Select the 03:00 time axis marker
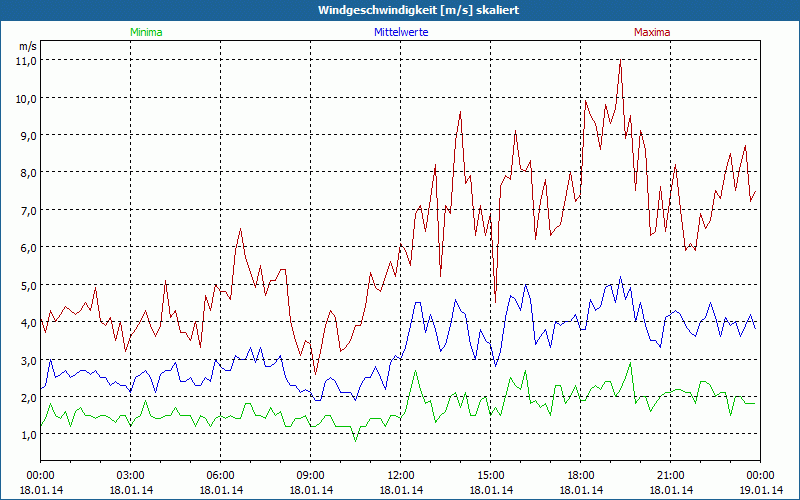Image resolution: width=800 pixels, height=500 pixels. [x=131, y=475]
